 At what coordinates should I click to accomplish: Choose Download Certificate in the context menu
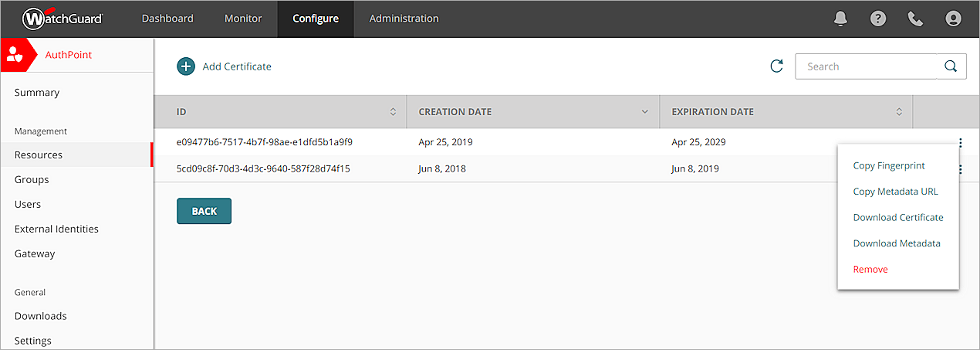coord(897,217)
